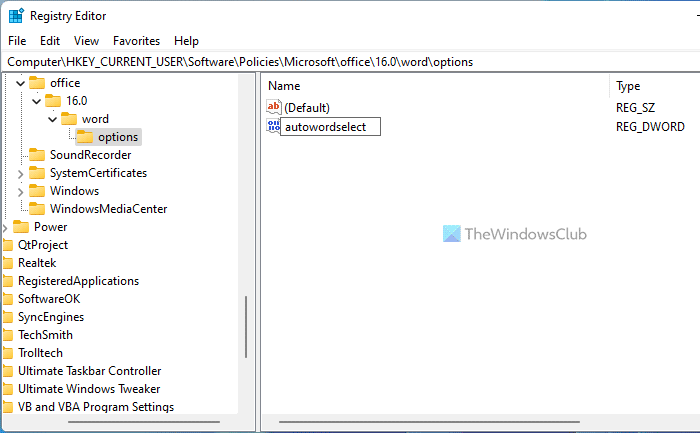The height and width of the screenshot is (433, 700).
Task: Select the Ultimate Windows Tweaker key label
Action: coord(89,389)
